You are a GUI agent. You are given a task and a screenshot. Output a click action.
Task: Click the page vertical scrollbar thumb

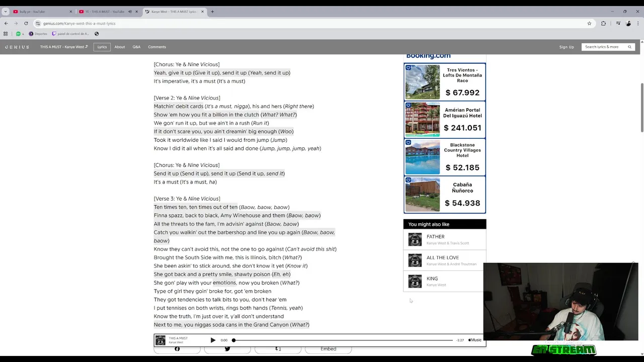[641, 107]
